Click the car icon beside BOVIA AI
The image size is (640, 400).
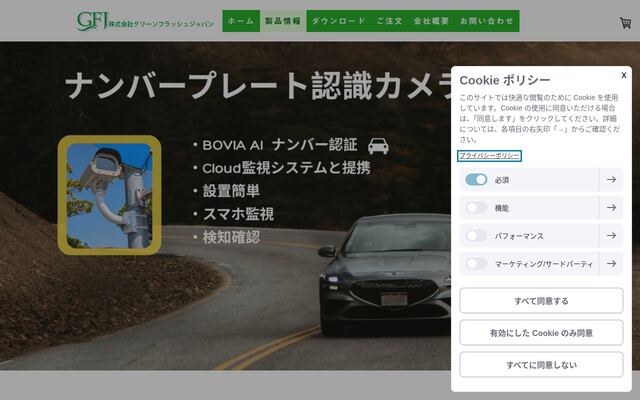coord(378,146)
